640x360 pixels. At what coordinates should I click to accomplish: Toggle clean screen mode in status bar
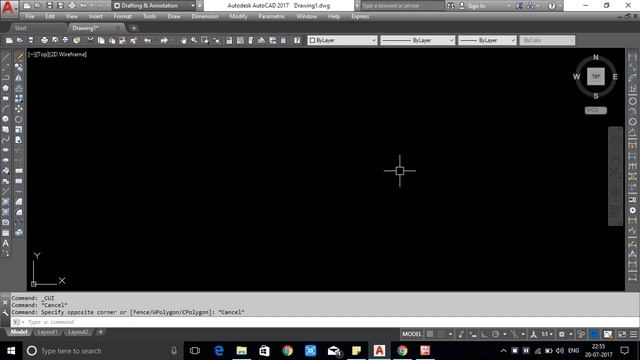click(x=622, y=334)
